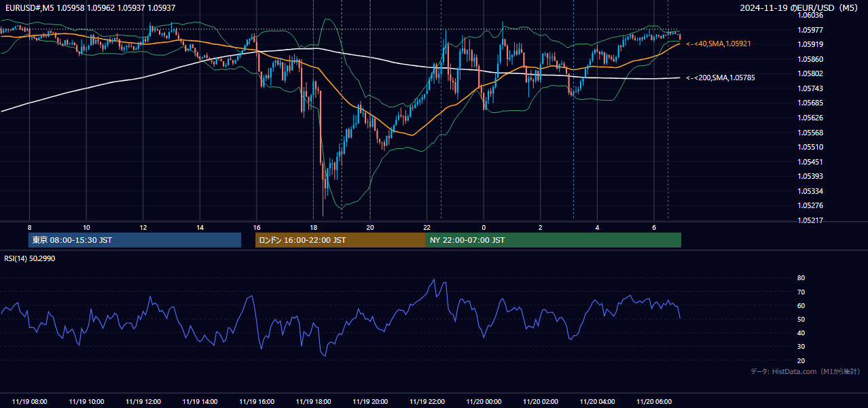Viewport: 868px width, 408px height.
Task: Click the 11/19 08:00 time label
Action: (30, 402)
